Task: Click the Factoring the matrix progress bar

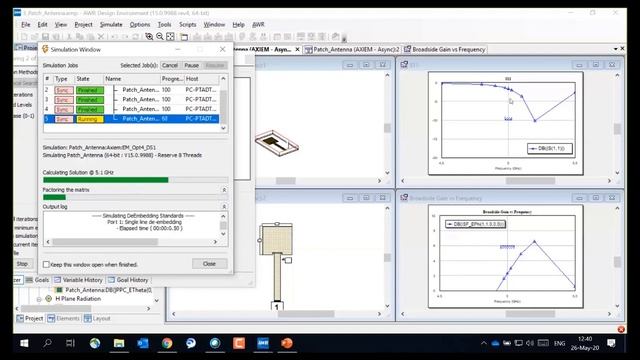Action: [x=136, y=197]
